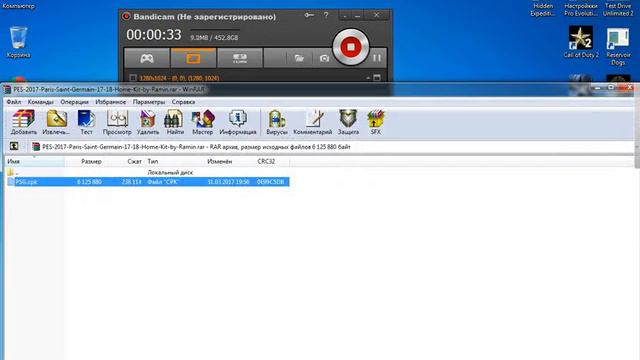
Task: Click the Добавить (Add) toolbar icon in WinRAR
Action: (x=23, y=122)
